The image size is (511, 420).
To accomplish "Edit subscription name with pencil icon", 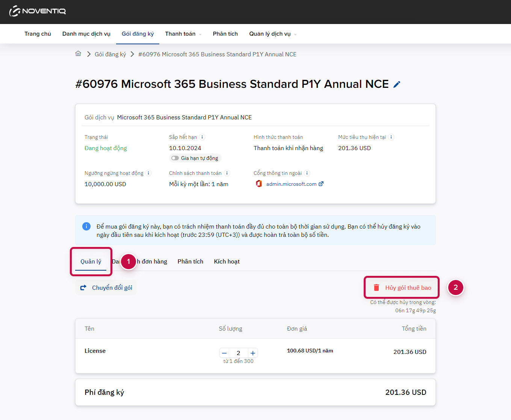I will pyautogui.click(x=397, y=84).
